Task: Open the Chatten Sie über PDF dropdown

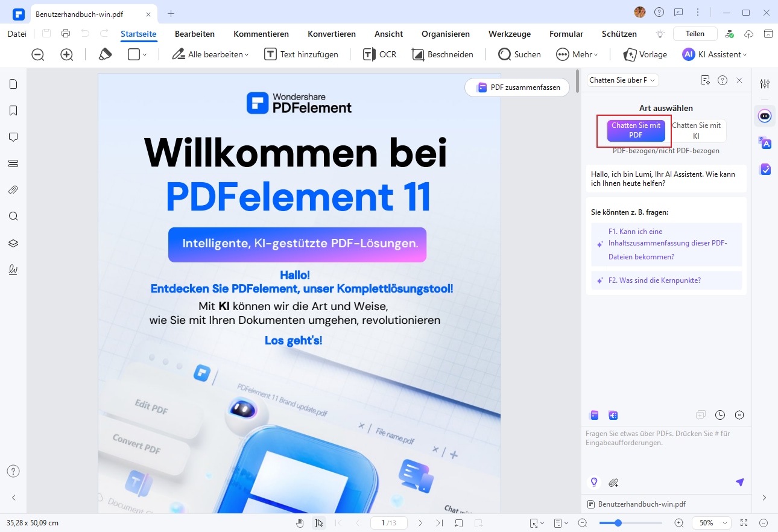Action: (623, 80)
